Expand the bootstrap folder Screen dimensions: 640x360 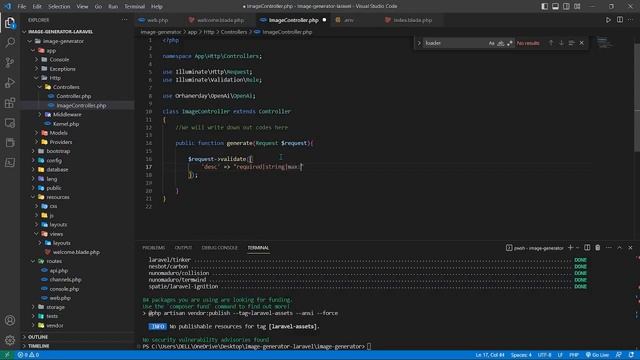pyautogui.click(x=33, y=151)
